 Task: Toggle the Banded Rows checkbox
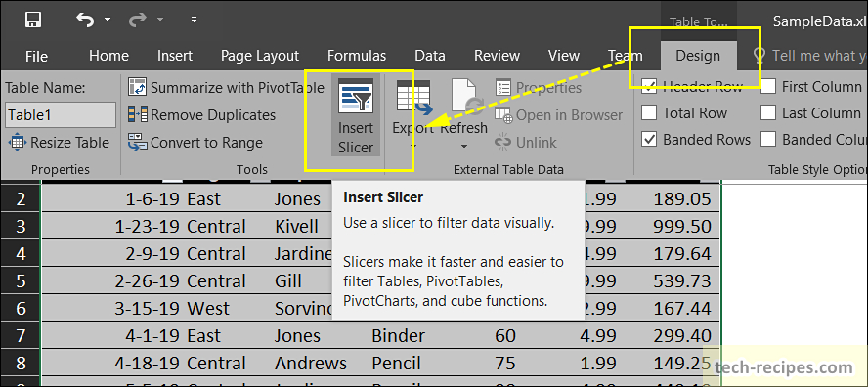(x=649, y=140)
